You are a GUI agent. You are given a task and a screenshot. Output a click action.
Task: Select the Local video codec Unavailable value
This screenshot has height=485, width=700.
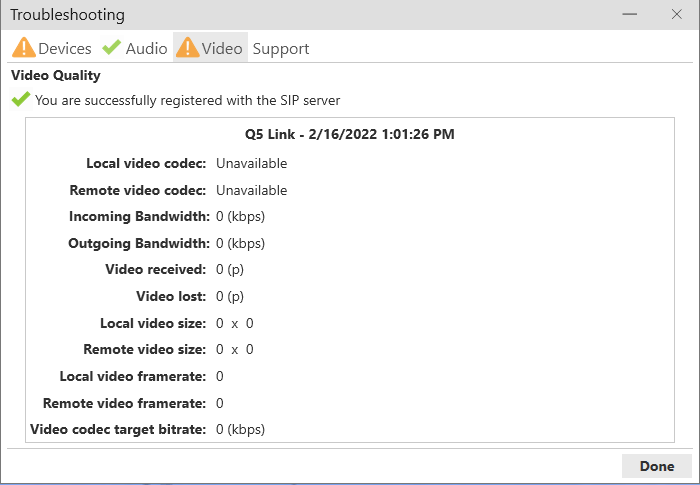pyautogui.click(x=251, y=163)
